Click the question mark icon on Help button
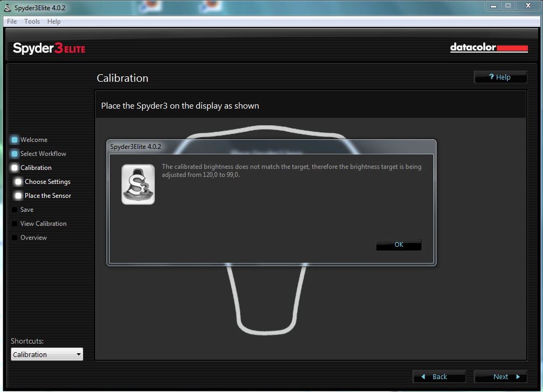Screen dimensions: 543x392 pos(491,76)
